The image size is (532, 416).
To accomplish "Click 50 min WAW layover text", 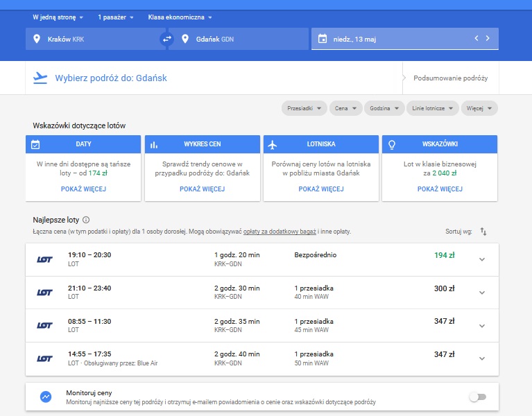I will coord(311,363).
